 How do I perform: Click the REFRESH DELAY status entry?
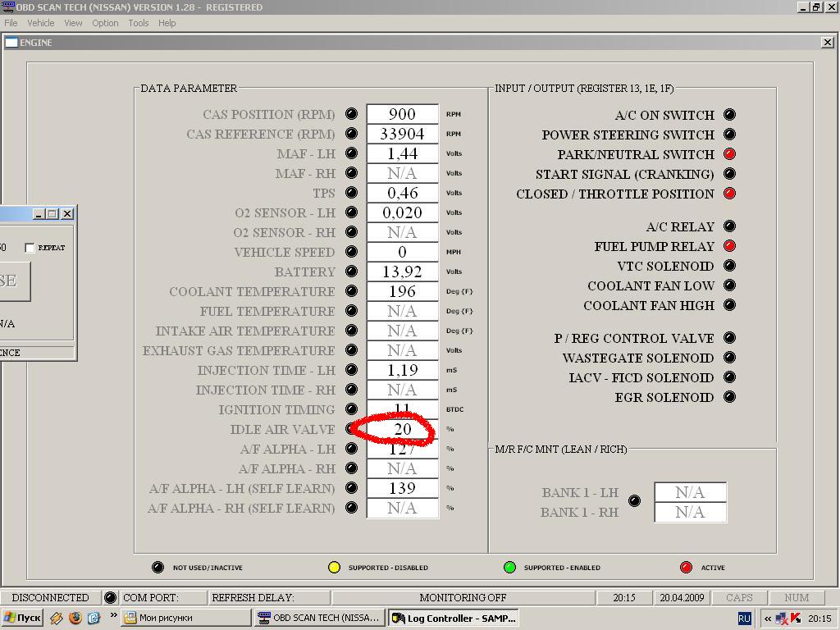pos(268,597)
